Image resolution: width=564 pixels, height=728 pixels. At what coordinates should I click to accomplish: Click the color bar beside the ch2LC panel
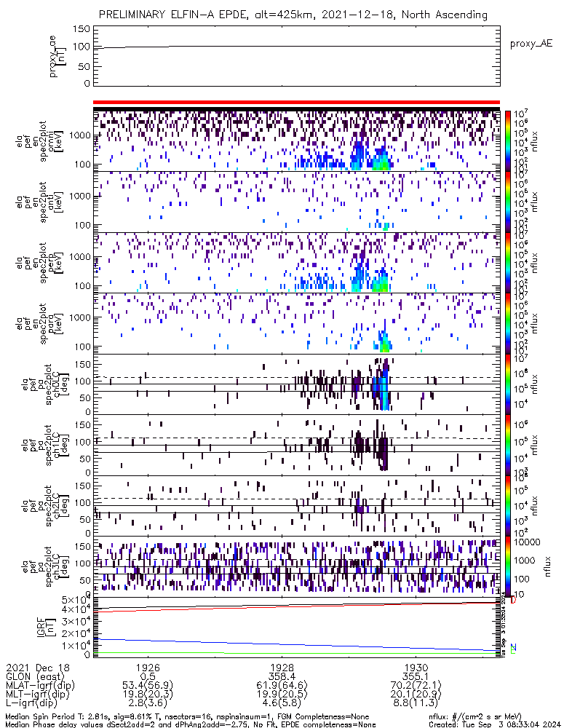(x=508, y=506)
